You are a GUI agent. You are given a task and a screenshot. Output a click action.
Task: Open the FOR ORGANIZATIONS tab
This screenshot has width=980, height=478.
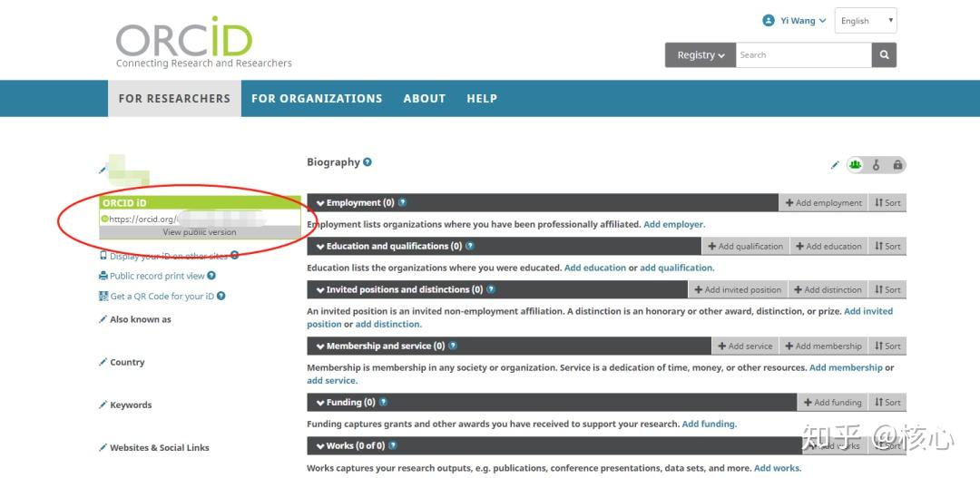coord(317,99)
